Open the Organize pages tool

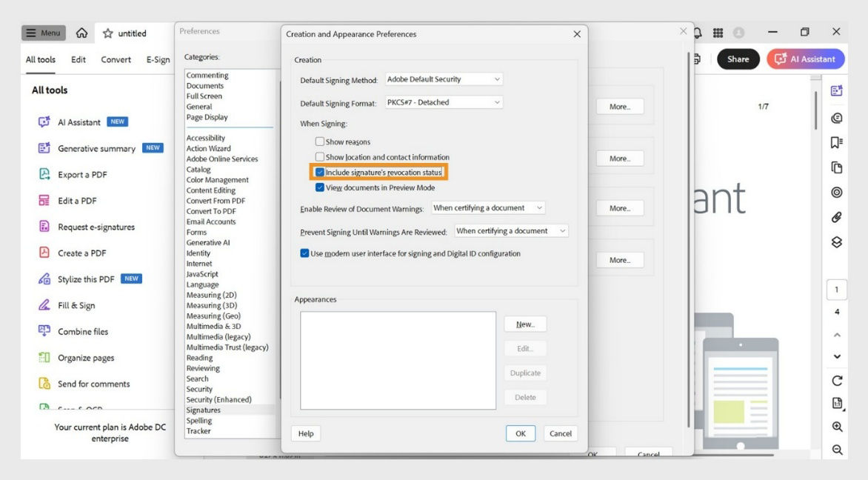point(88,357)
